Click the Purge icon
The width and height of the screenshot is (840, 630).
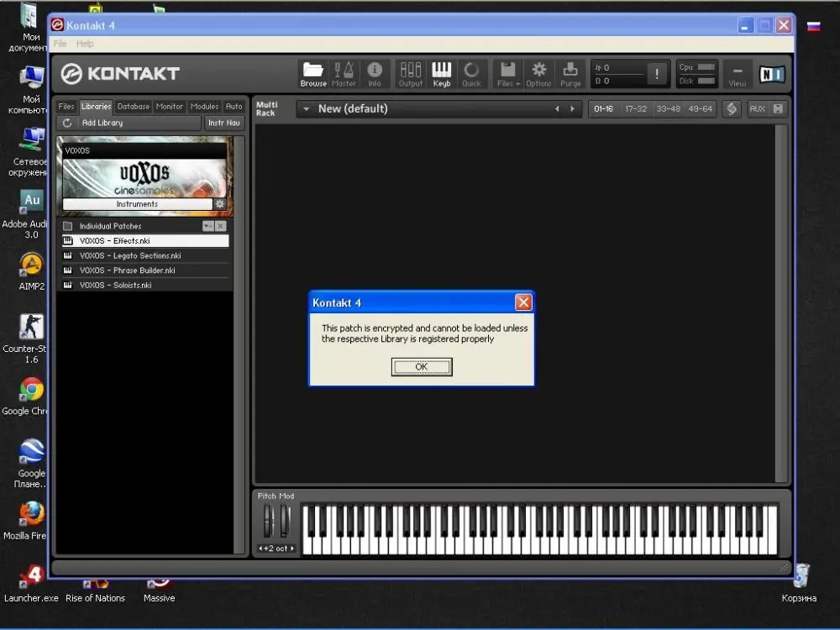tap(570, 74)
